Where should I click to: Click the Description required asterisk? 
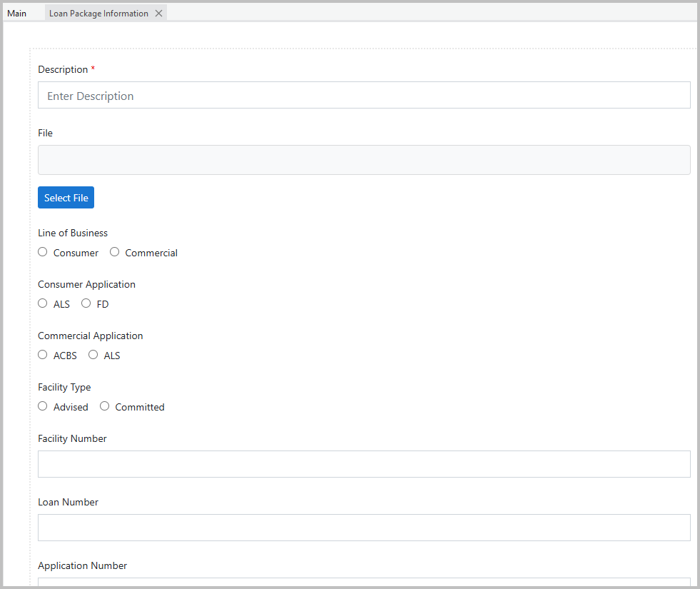point(92,69)
